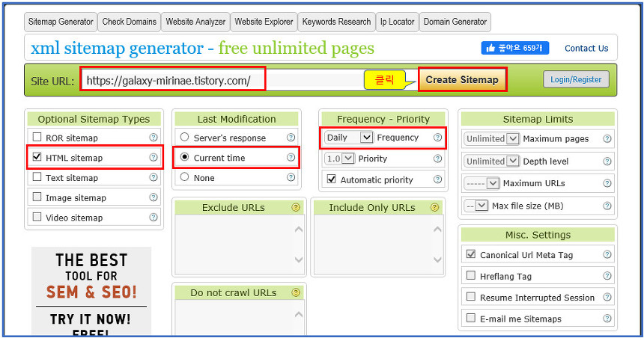Open help icon for E-mail me Sitemaps
The image size is (644, 338).
point(607,319)
